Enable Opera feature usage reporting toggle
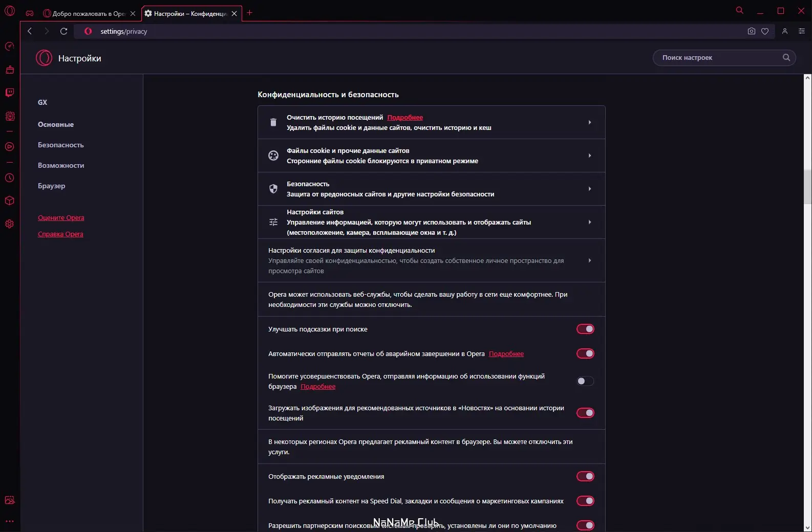Viewport: 812px width, 532px height. click(585, 381)
